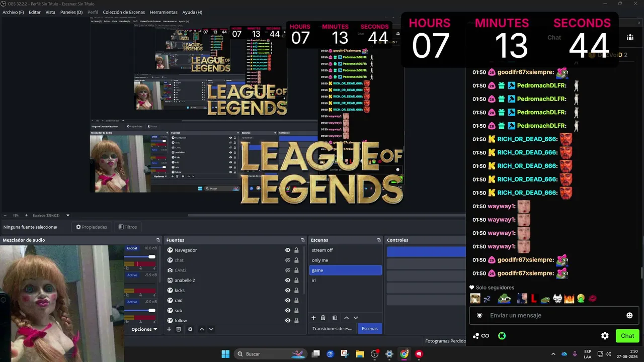Open Filtros for the selected source
644x362 pixels.
tap(128, 227)
